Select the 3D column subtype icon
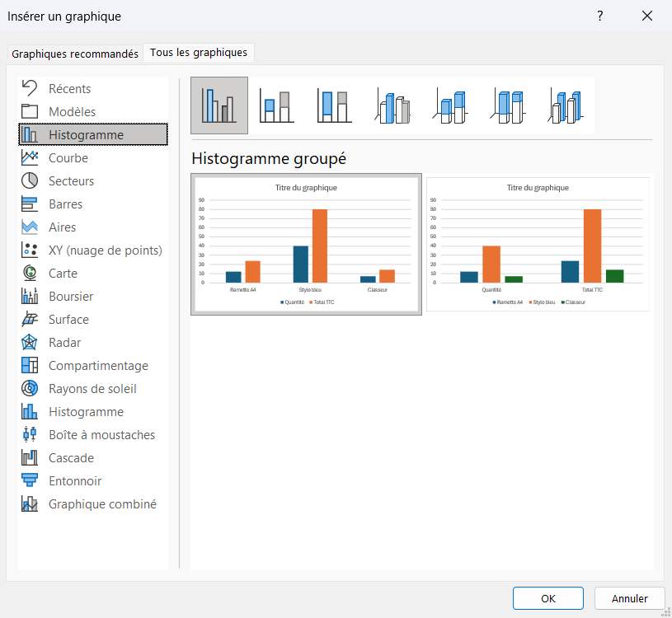 (x=566, y=105)
